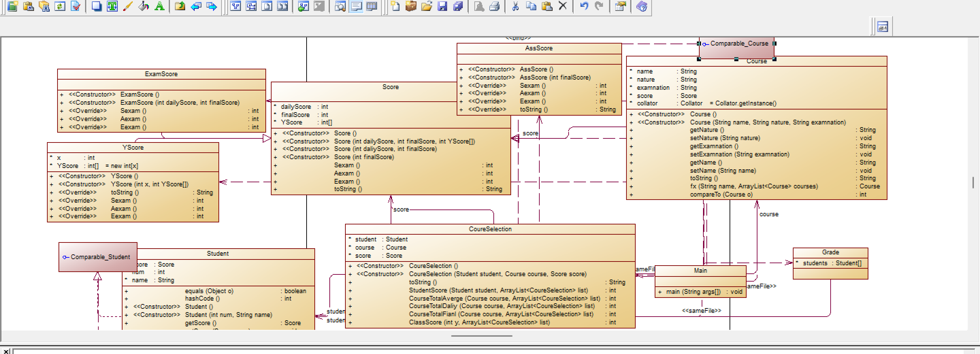Click the Cut scissors icon

click(516, 6)
